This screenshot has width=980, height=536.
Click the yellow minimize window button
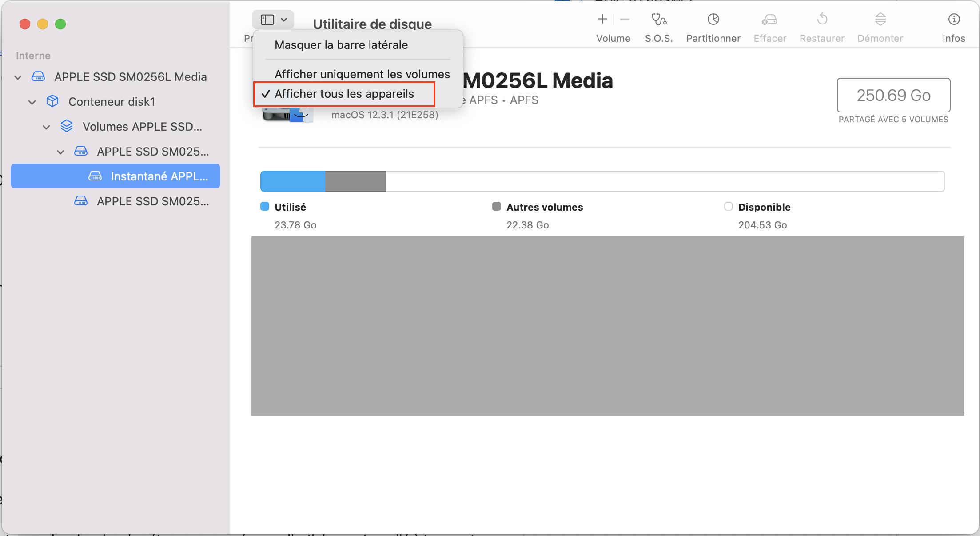43,24
